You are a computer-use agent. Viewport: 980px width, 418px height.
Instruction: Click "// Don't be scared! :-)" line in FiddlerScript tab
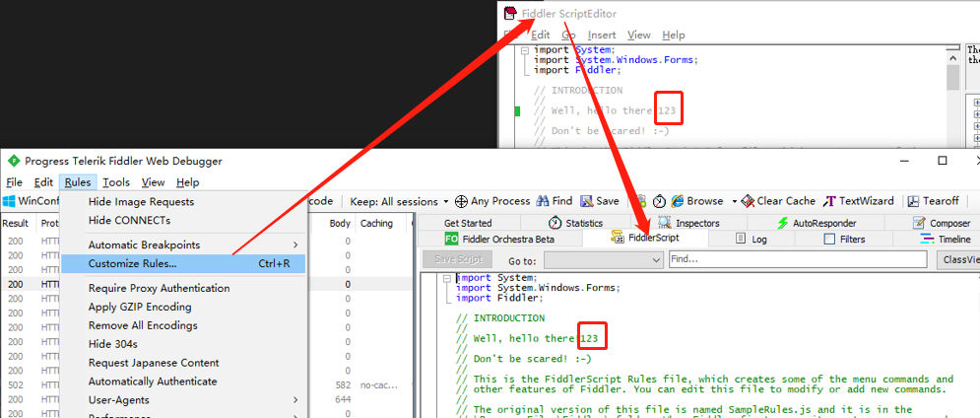[524, 359]
